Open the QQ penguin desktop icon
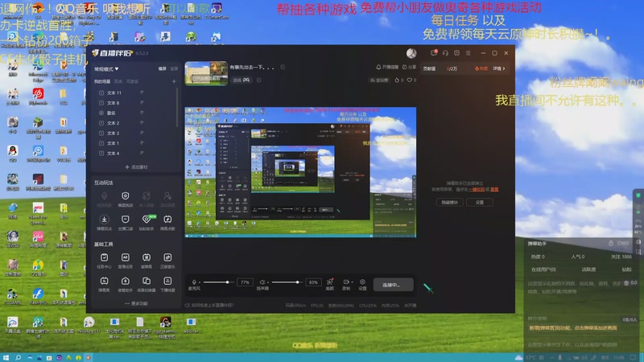This screenshot has width=644, height=362. [x=12, y=154]
